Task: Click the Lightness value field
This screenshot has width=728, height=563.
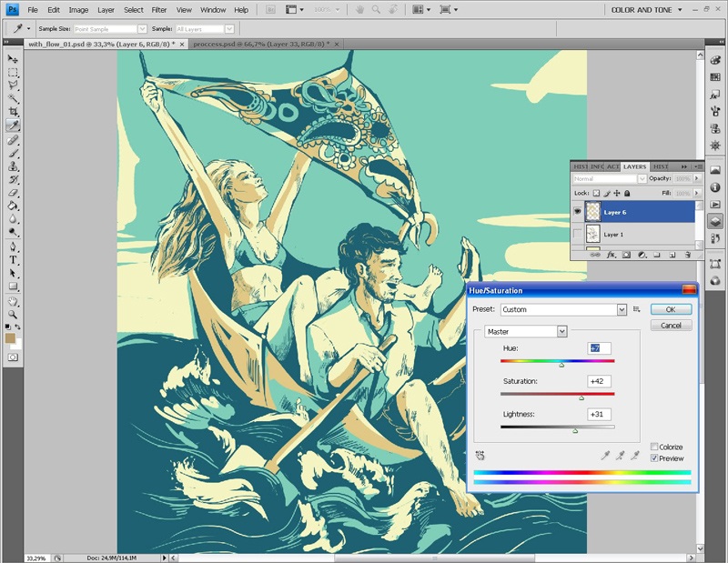Action: [599, 415]
